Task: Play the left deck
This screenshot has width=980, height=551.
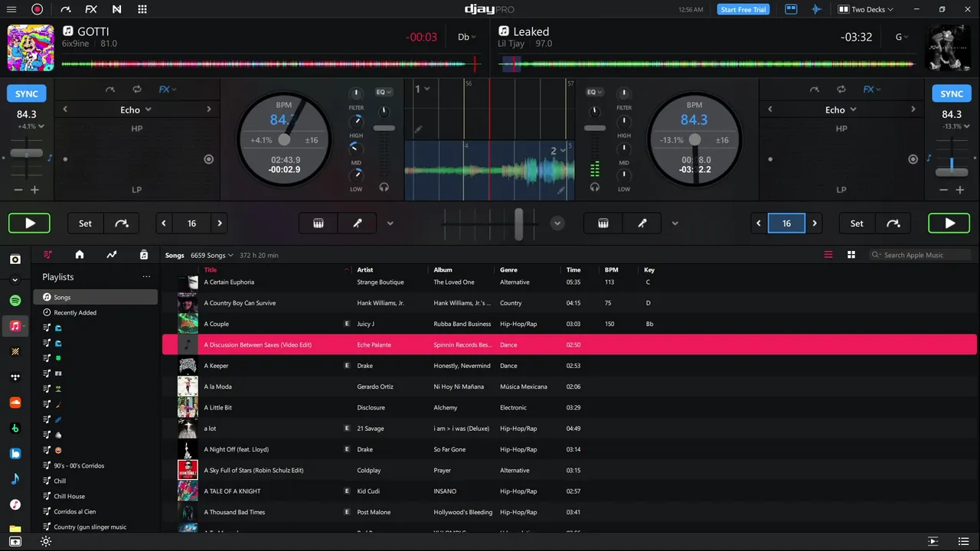Action: tap(29, 223)
